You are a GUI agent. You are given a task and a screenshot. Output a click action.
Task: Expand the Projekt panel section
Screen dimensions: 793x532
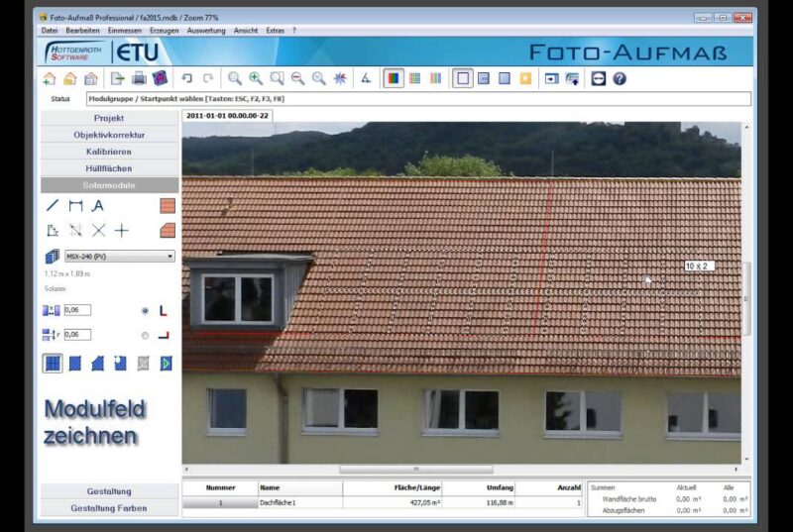coord(109,118)
